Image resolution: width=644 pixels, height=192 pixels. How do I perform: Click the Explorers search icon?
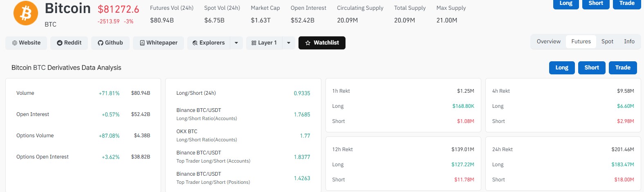tap(195, 43)
